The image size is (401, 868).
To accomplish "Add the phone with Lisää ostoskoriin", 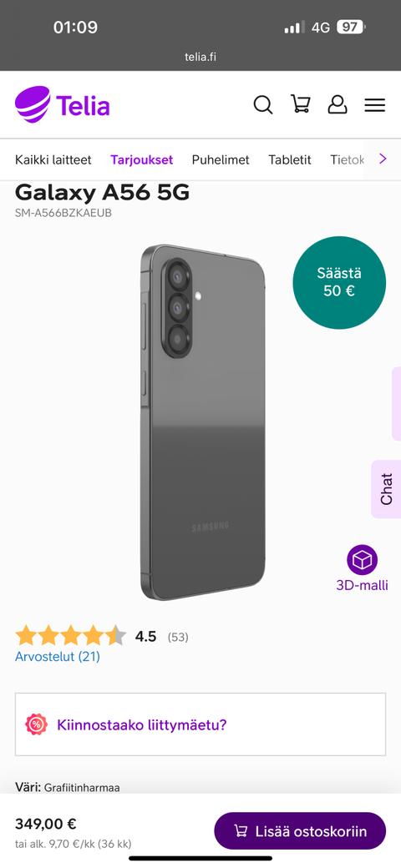I will coord(300,831).
